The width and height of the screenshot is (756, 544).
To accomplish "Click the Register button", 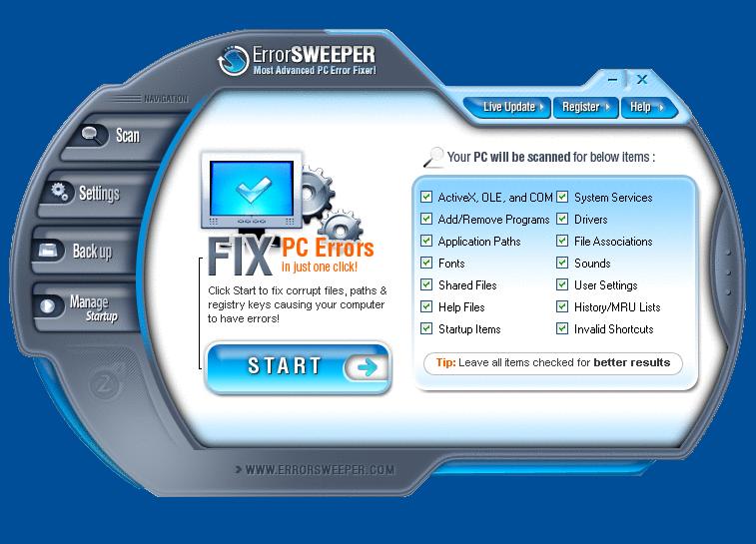I will [x=585, y=107].
